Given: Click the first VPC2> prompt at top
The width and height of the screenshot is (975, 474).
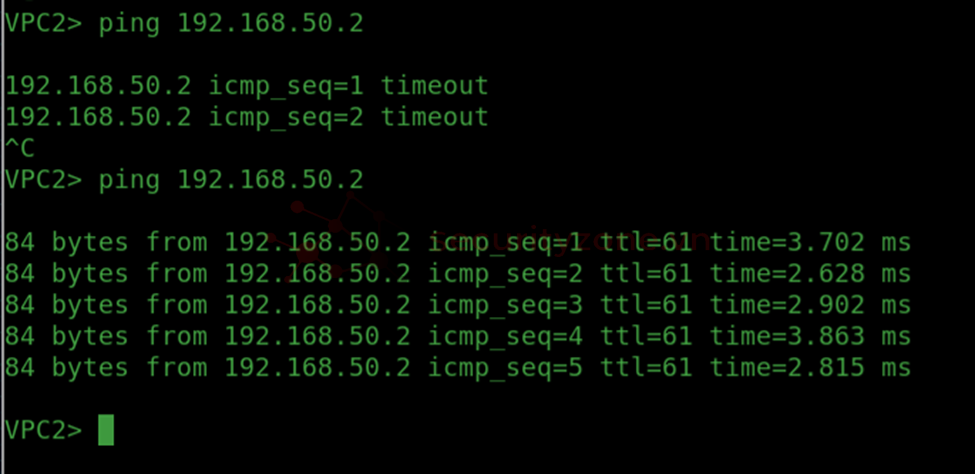Looking at the screenshot, I should click(x=44, y=24).
